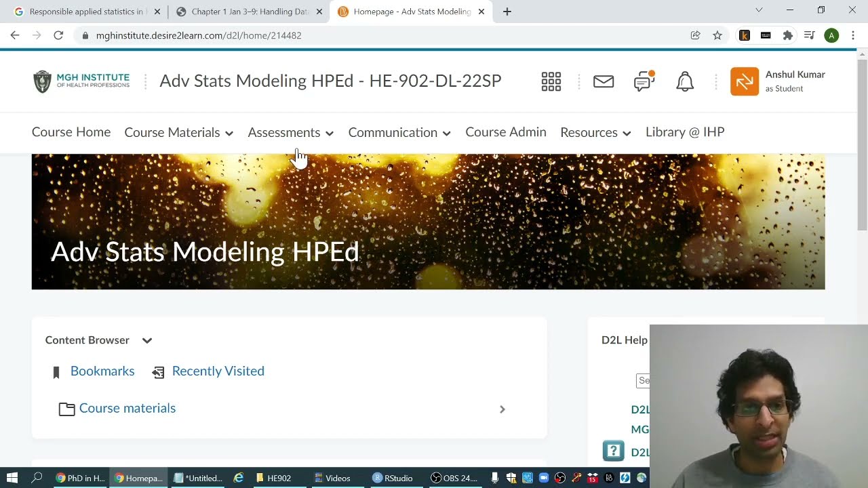Open RStudio from the taskbar

click(x=393, y=478)
